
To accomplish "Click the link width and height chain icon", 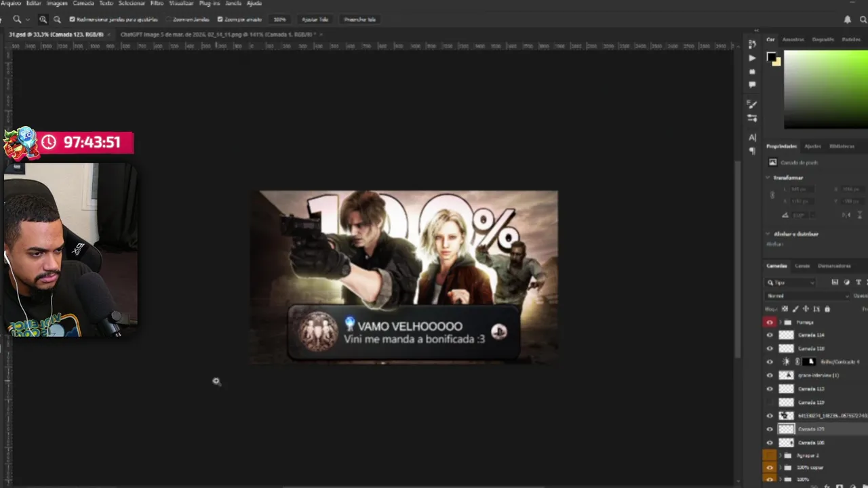I will tap(772, 195).
